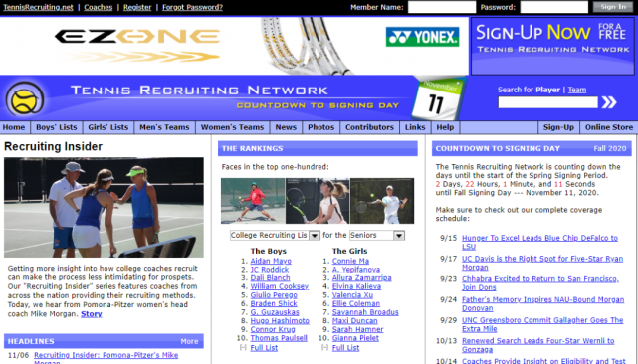Click the TennisRecruiting.net top link
Image resolution: width=638 pixels, height=364 pixels.
pos(38,7)
